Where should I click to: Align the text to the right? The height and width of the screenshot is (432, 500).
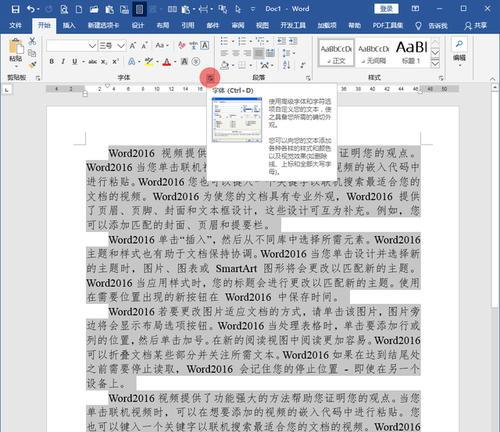(x=247, y=53)
